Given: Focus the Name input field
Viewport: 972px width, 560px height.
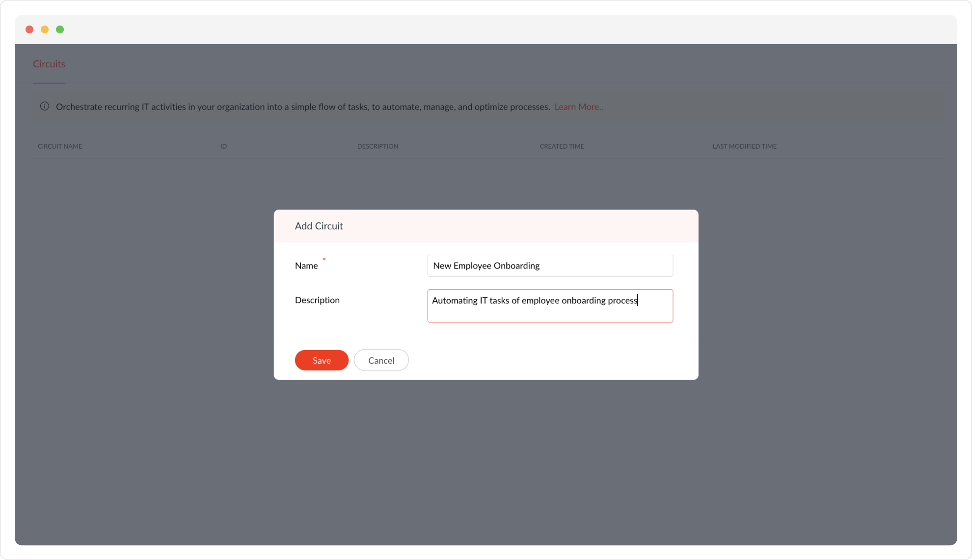Looking at the screenshot, I should tap(550, 266).
